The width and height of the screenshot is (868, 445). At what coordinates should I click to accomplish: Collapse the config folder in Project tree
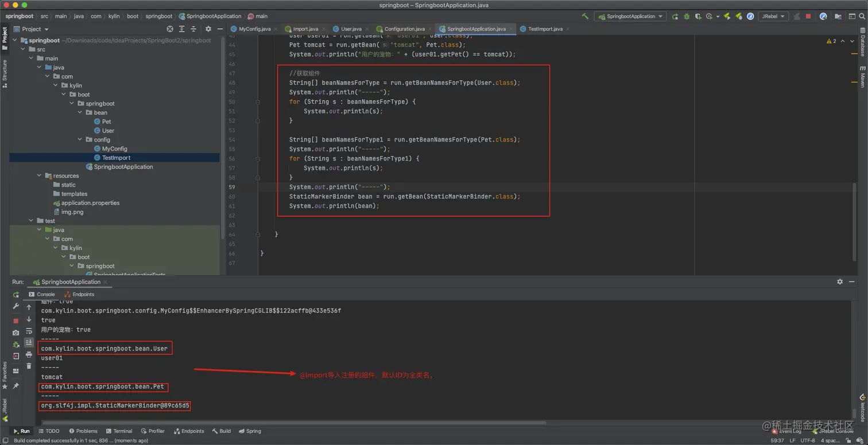tap(80, 139)
